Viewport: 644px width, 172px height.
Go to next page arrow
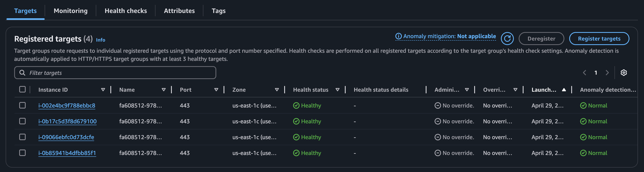click(607, 73)
